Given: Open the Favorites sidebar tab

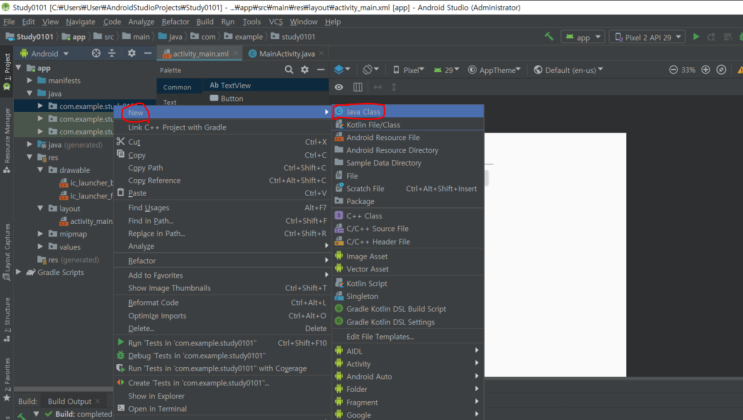Looking at the screenshot, I should (7, 379).
